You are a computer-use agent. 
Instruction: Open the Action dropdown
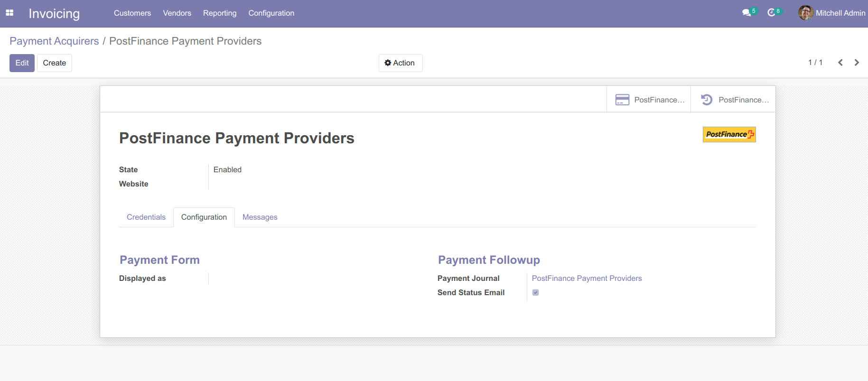400,63
